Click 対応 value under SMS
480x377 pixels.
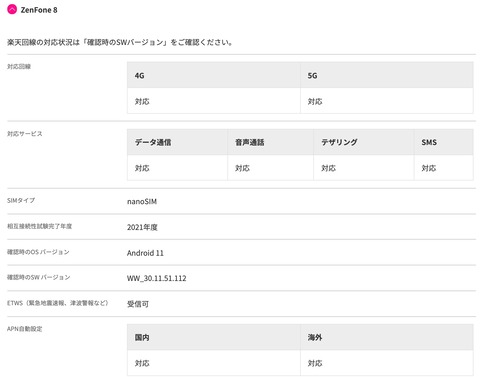click(429, 168)
